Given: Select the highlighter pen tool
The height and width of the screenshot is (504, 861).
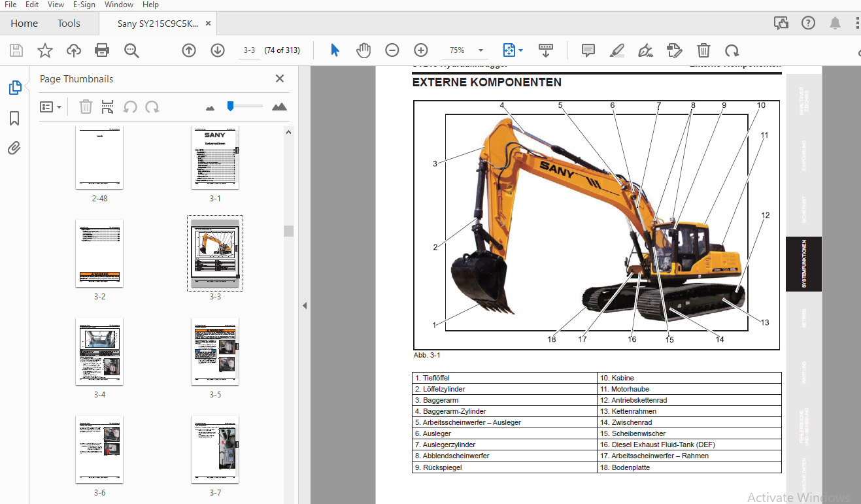Looking at the screenshot, I should click(x=617, y=50).
